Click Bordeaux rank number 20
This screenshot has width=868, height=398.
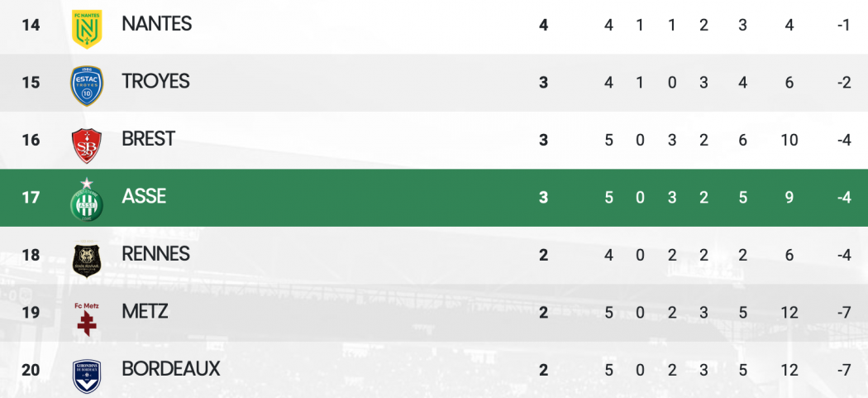coord(31,370)
